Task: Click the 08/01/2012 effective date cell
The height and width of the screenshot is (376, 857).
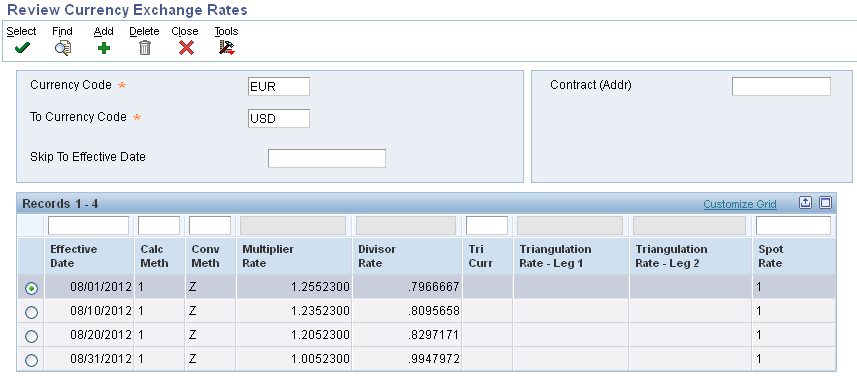Action: pos(90,286)
